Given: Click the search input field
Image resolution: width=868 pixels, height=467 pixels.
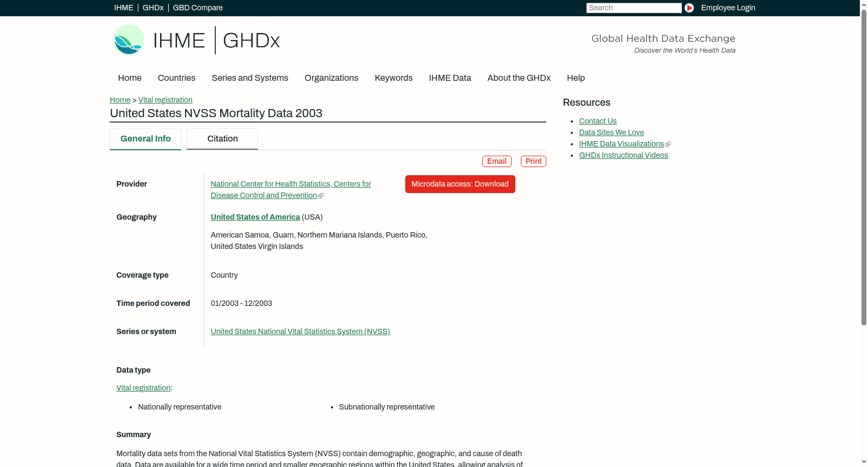Looking at the screenshot, I should 634,8.
